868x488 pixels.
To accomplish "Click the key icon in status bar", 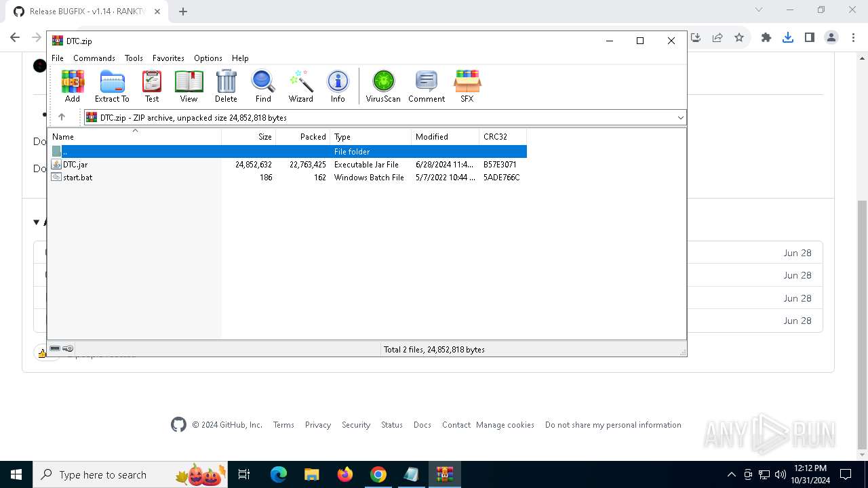I will click(68, 348).
